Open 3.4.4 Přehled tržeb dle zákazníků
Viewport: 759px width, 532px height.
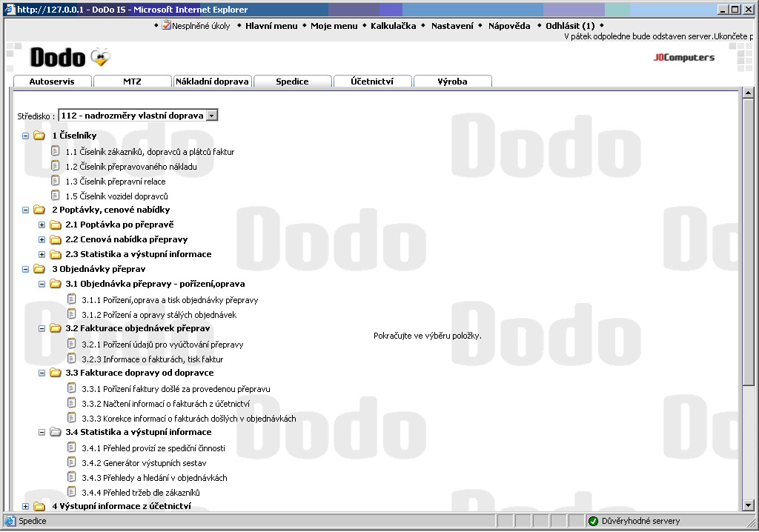click(141, 493)
